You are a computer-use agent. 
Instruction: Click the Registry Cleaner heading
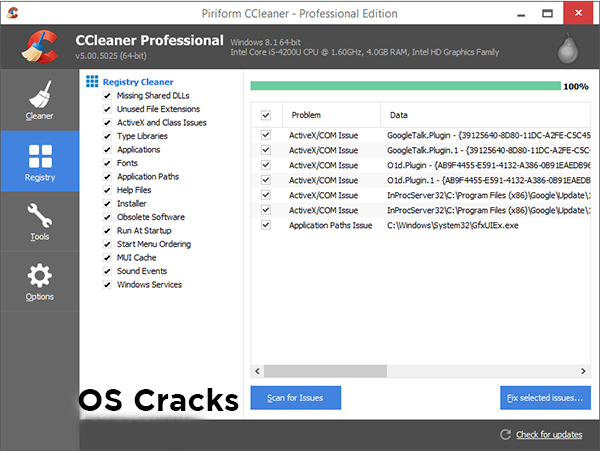(x=138, y=82)
